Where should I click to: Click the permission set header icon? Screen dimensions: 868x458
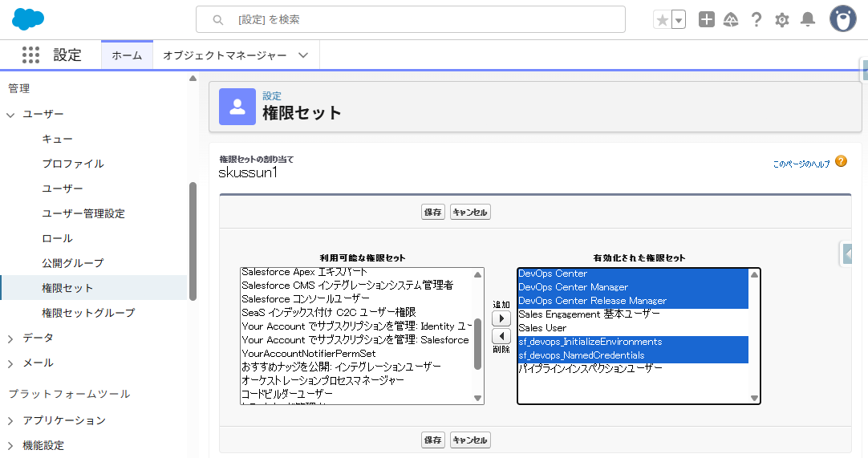point(237,107)
